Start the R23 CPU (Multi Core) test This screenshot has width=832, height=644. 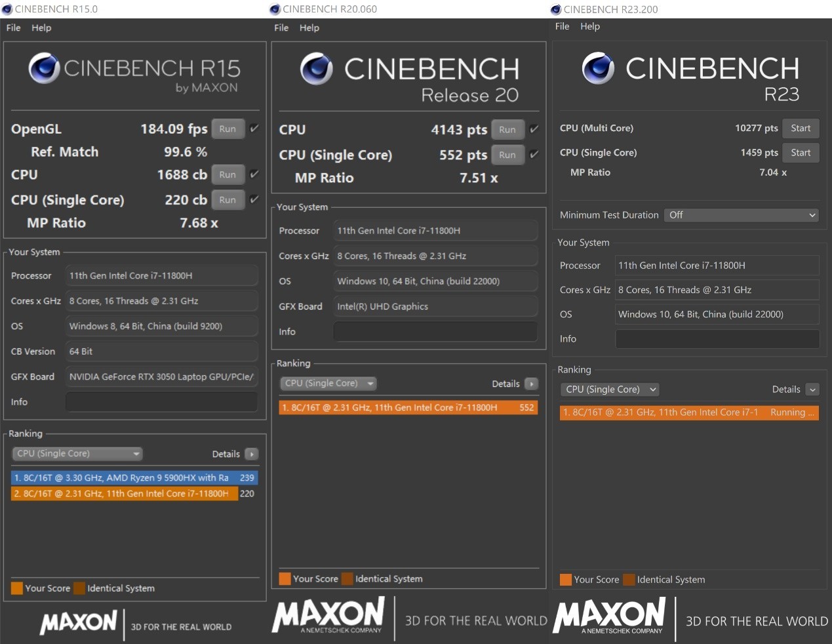[801, 129]
